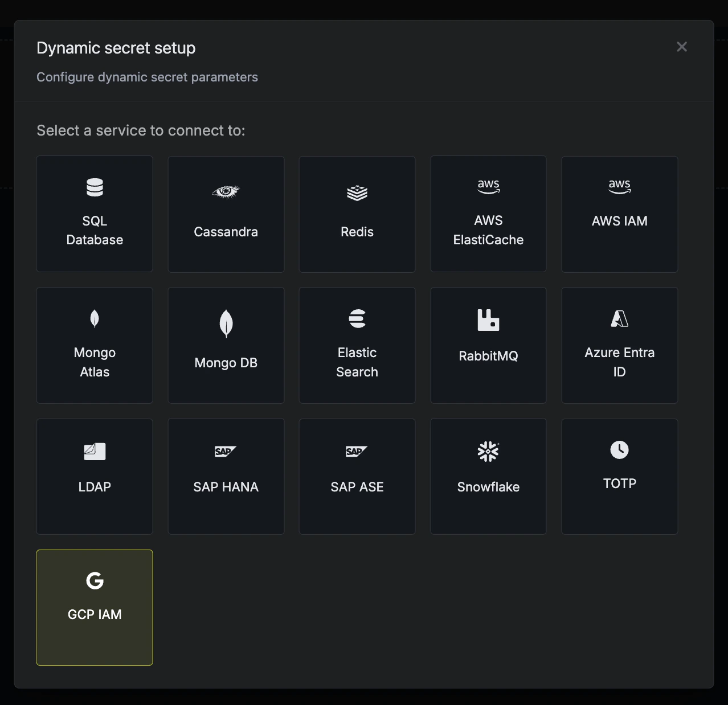Image resolution: width=728 pixels, height=705 pixels.
Task: Close the Dynamic secret setup dialog
Action: click(x=682, y=47)
